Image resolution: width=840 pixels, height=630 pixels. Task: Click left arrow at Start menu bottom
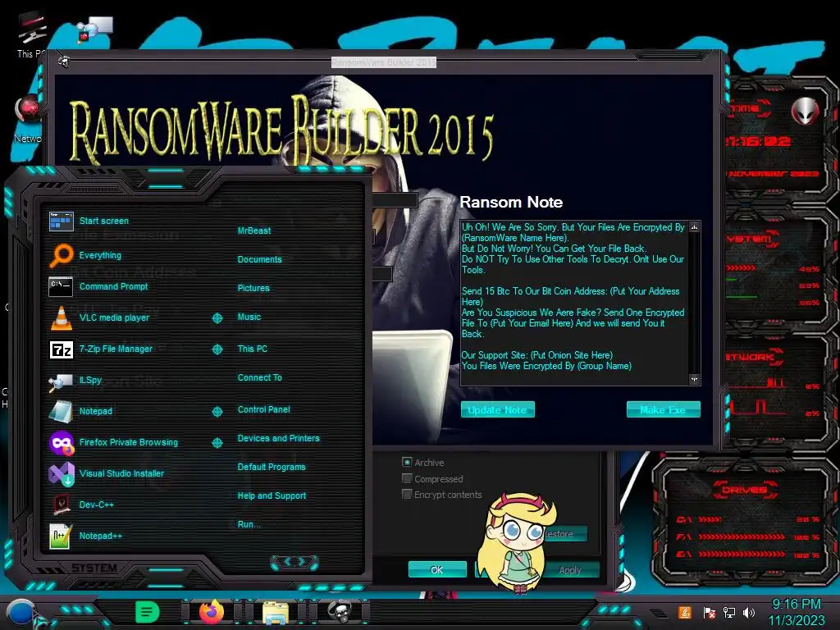pos(286,561)
